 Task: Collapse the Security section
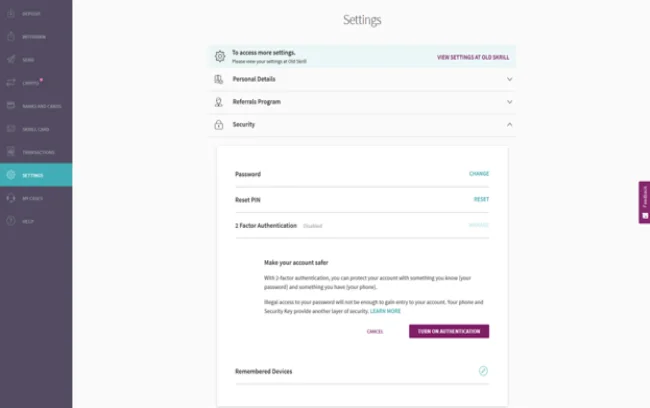tap(509, 125)
